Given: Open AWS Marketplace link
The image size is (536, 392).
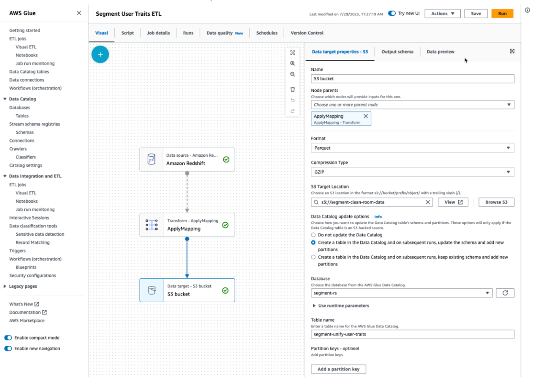Looking at the screenshot, I should [27, 321].
